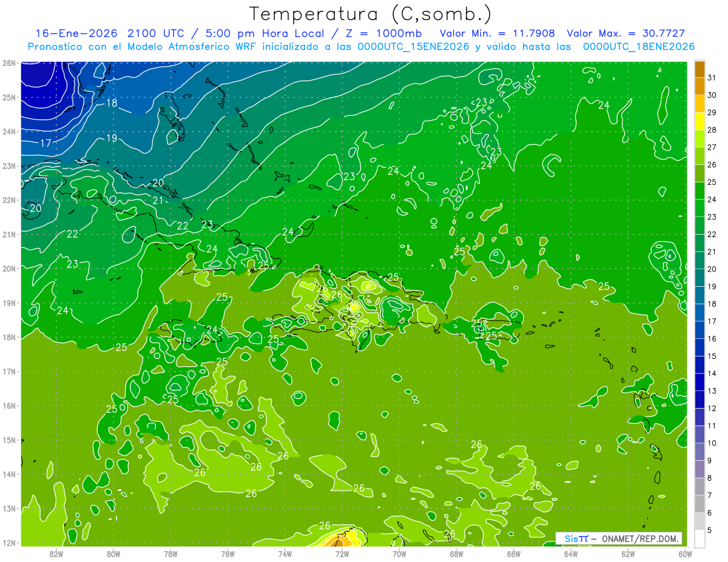The width and height of the screenshot is (728, 562).
Task: Pick the white legend swatch below 5
Action: [699, 538]
